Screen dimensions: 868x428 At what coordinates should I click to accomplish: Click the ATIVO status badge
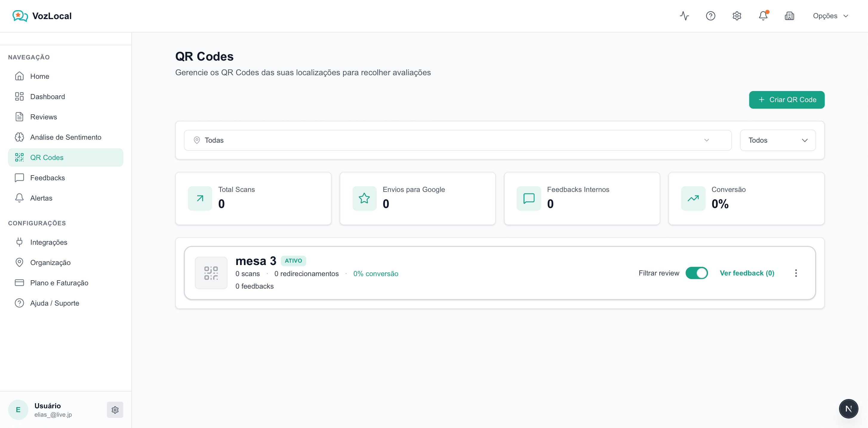[293, 261]
